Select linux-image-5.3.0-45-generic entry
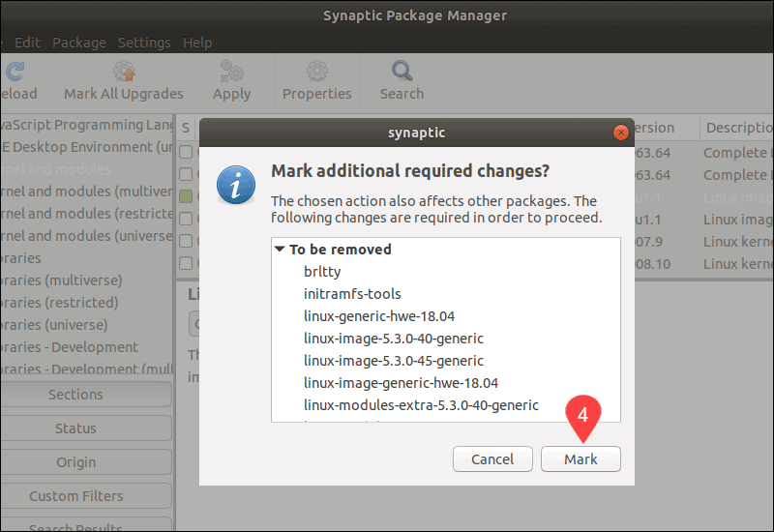The width and height of the screenshot is (774, 532). [x=394, y=360]
